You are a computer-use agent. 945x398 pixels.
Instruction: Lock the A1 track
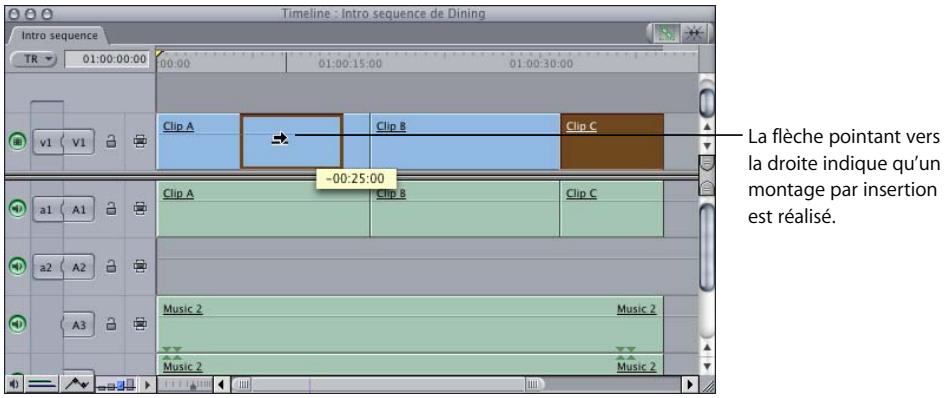(x=110, y=209)
